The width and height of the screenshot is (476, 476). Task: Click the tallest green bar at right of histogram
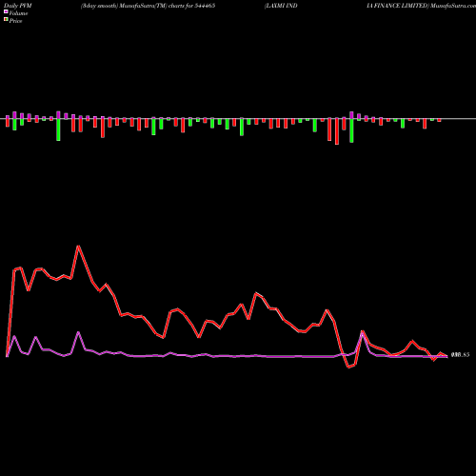(351, 130)
